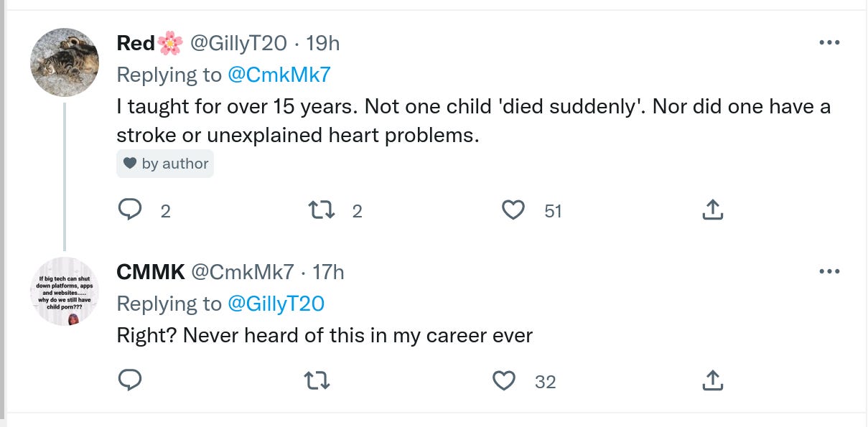Open more options on CMMK's tweet

click(829, 272)
